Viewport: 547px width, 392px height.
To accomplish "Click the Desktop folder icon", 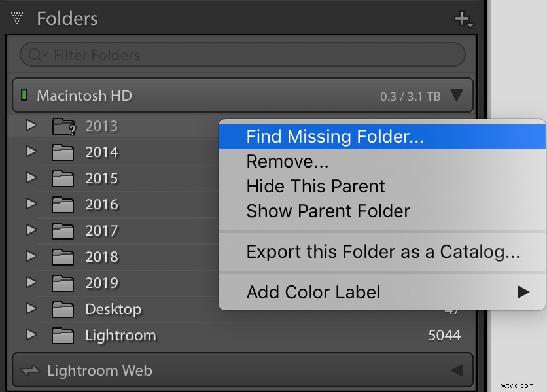I will 62,310.
